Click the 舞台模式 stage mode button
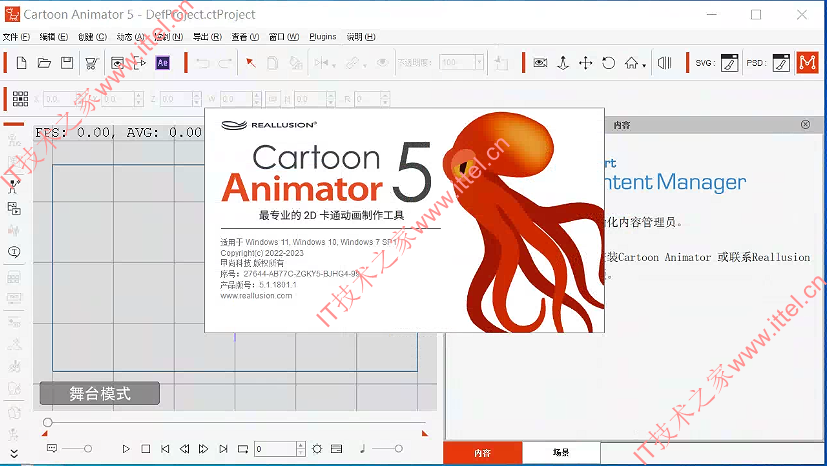The image size is (827, 466). pos(100,393)
